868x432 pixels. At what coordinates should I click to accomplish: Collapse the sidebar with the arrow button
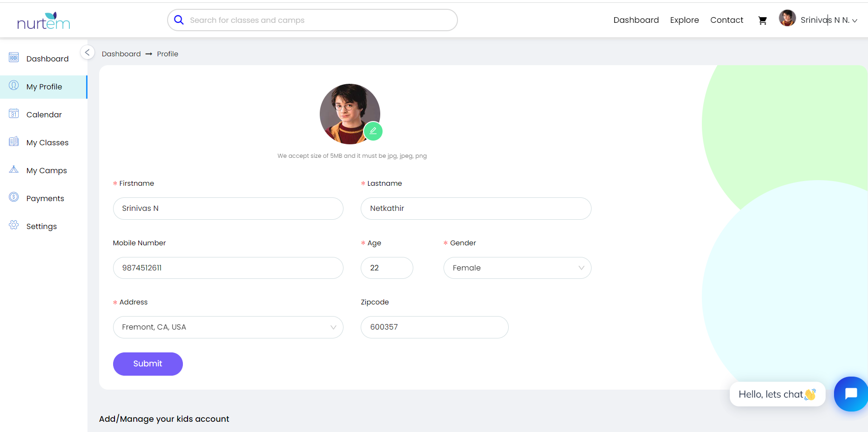87,53
